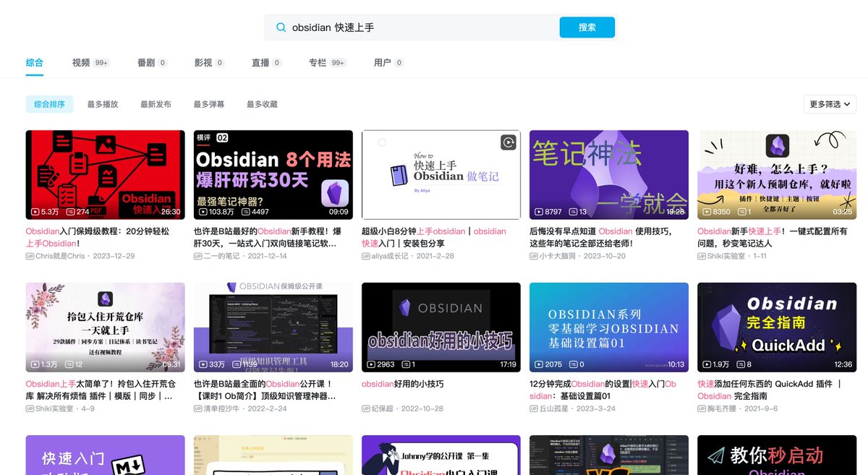Viewport: 868px width, 475px height.
Task: Click UP icon beside 胸毛齐腰
Action: (x=701, y=408)
